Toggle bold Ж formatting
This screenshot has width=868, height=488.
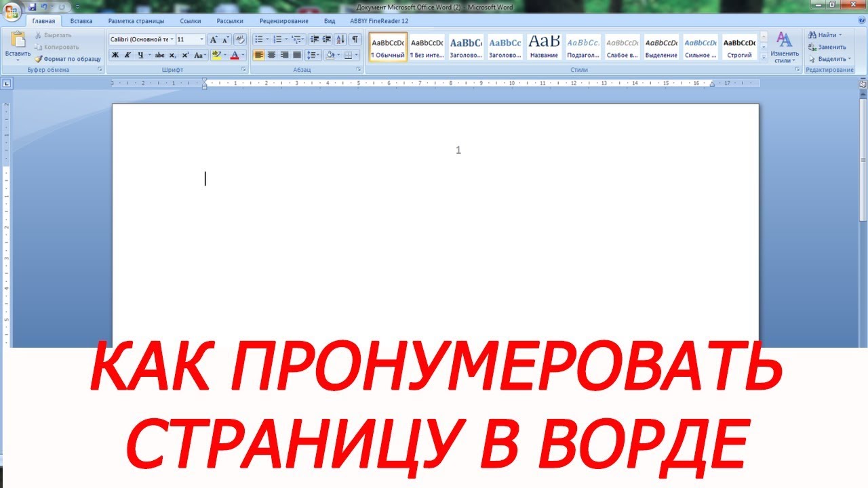[115, 56]
